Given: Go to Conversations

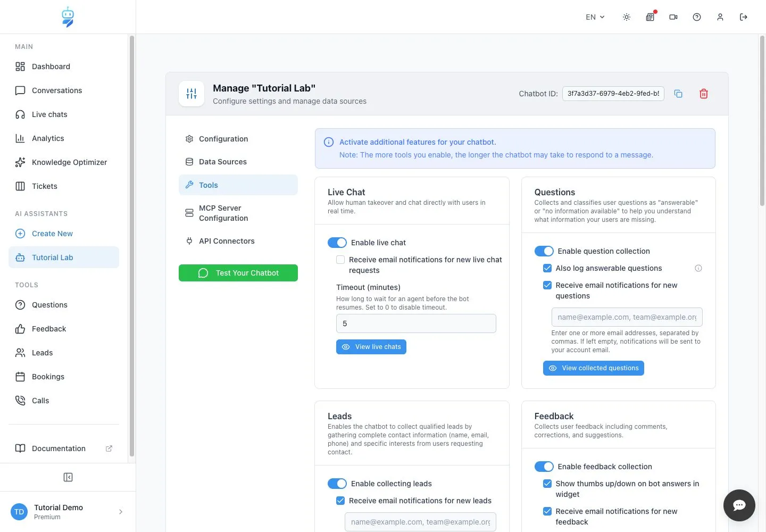Looking at the screenshot, I should 64,90.
